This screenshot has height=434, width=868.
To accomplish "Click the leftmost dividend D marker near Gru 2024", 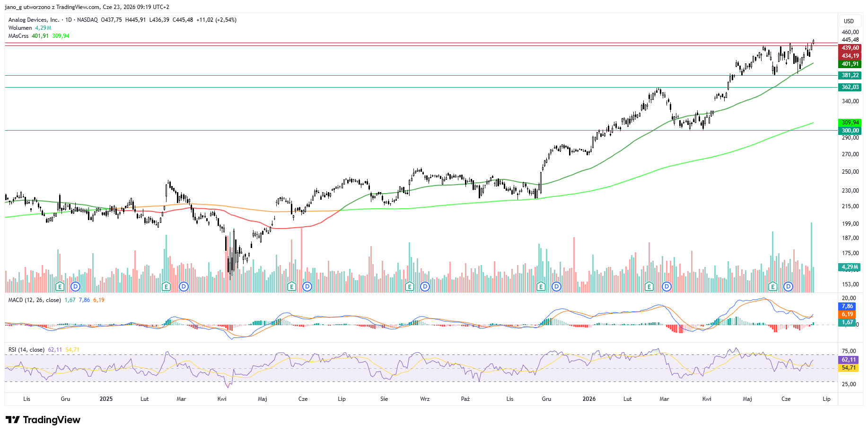I will click(x=75, y=286).
